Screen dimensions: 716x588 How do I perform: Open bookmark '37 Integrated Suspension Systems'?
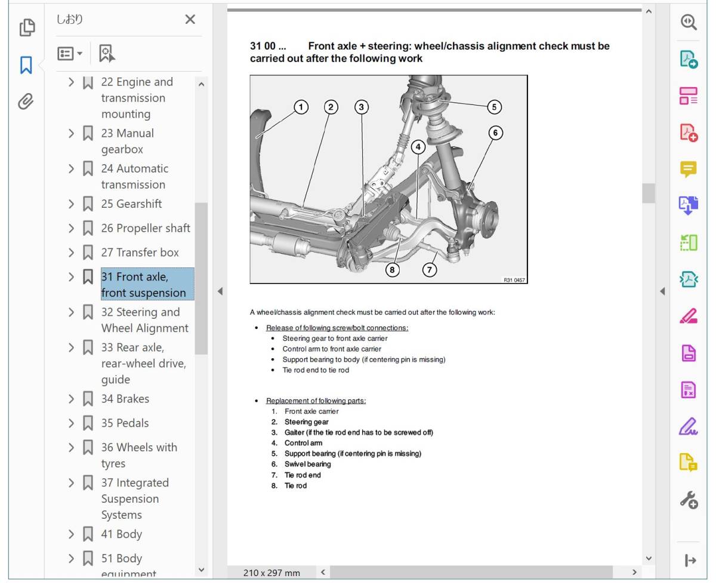[x=135, y=498]
